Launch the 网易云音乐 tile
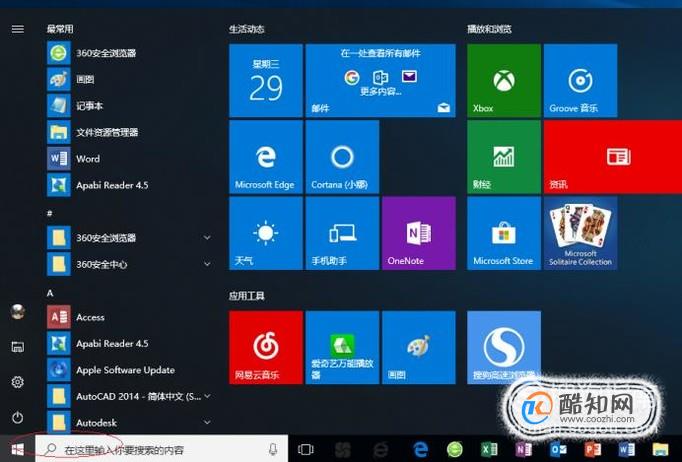This screenshot has height=462, width=682. click(266, 347)
